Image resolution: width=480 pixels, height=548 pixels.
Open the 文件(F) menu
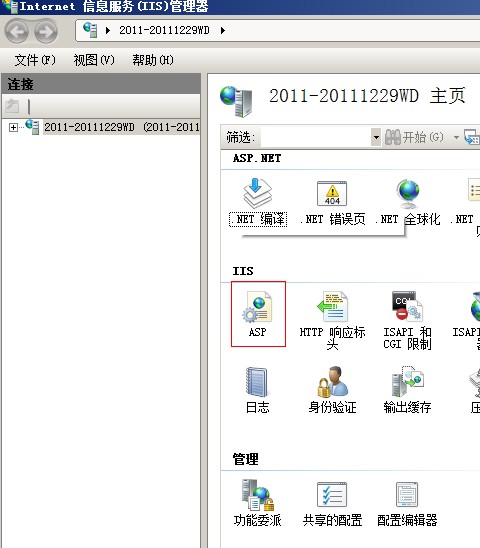35,60
